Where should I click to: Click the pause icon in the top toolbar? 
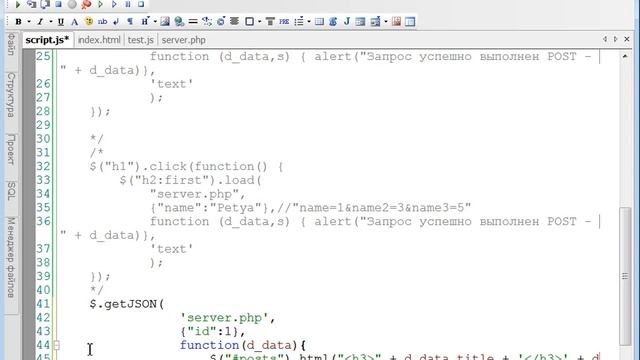128,4
